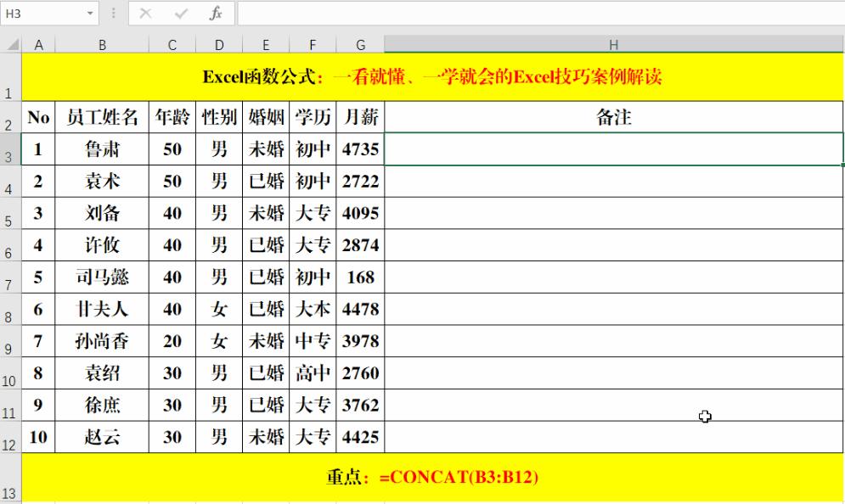
Task: Click the cell showing salary 4735
Action: 360,149
